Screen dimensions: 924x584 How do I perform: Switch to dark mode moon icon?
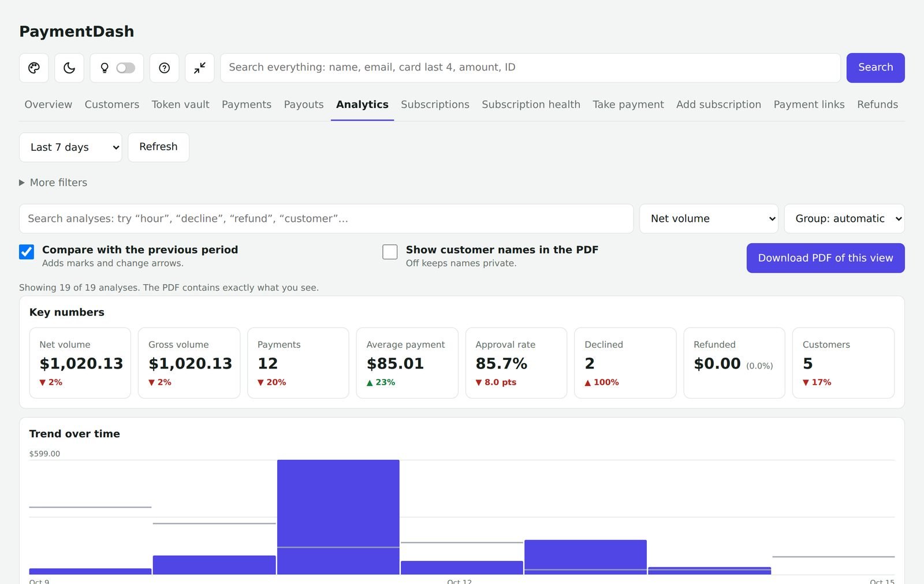[69, 68]
